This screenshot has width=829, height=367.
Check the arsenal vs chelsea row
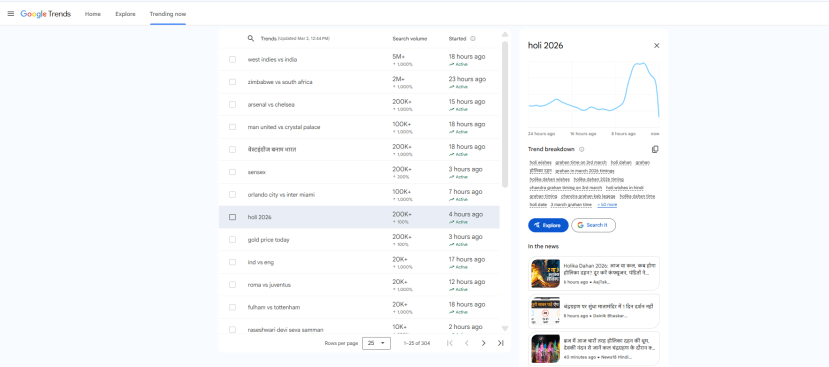tap(233, 105)
